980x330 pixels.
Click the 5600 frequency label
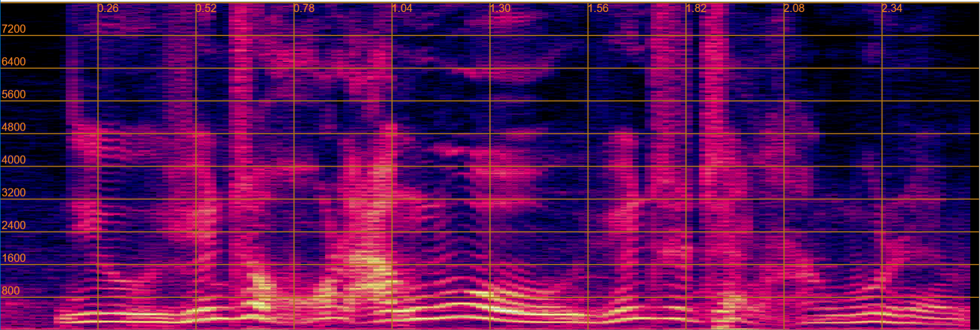coord(14,94)
